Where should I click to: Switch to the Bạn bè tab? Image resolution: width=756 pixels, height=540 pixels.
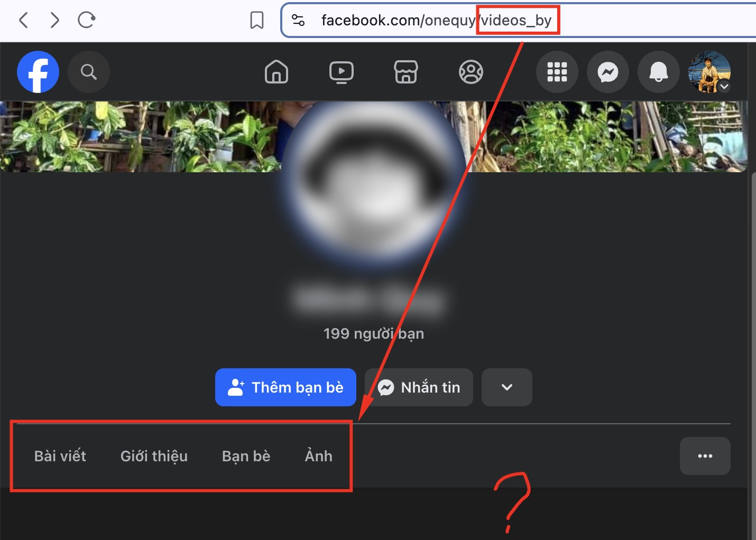pos(246,456)
